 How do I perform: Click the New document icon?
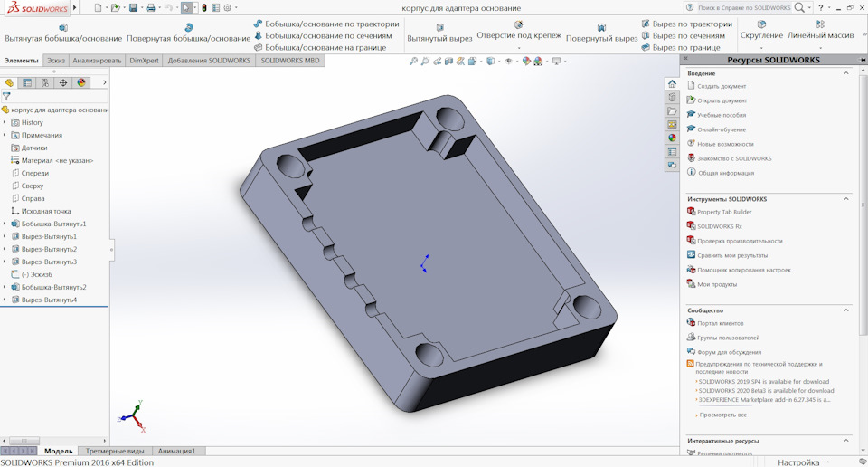(98, 8)
